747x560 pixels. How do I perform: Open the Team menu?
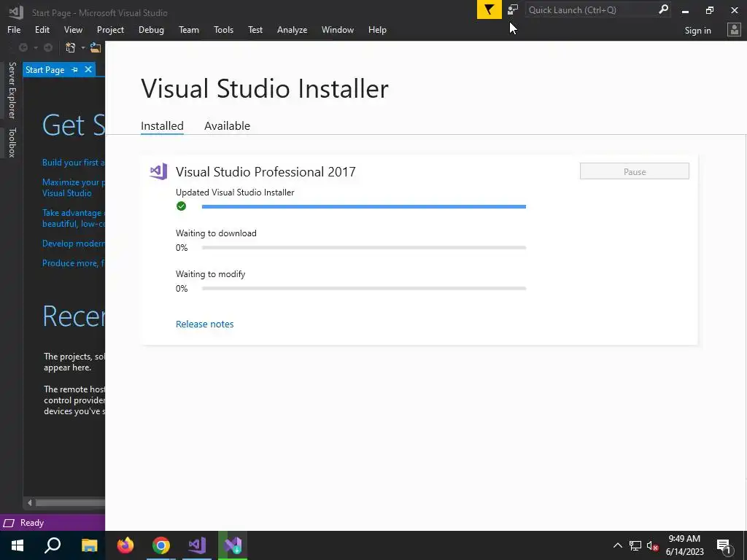pos(189,29)
